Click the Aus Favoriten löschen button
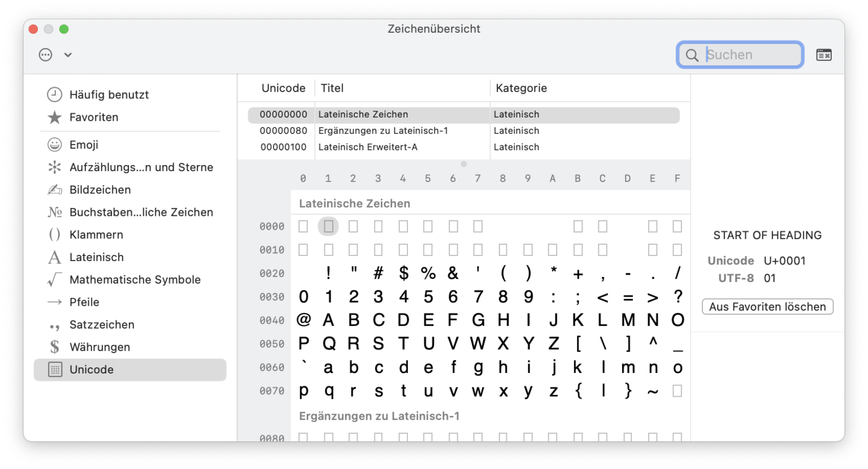The image size is (868, 469). (x=767, y=306)
